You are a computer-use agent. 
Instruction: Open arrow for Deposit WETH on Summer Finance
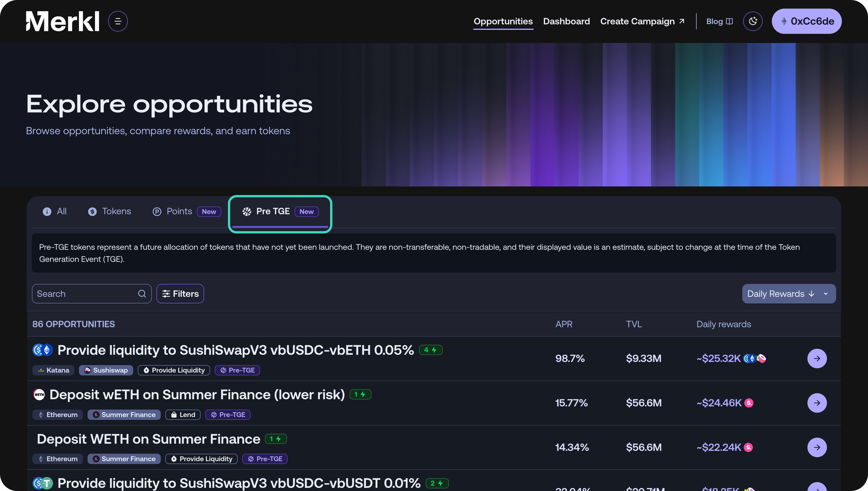[817, 447]
